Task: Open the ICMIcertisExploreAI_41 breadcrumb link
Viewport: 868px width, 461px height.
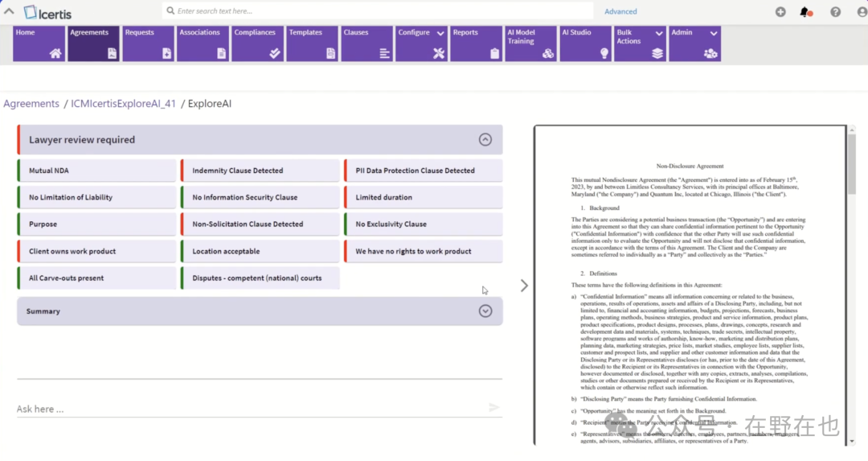Action: click(x=123, y=104)
